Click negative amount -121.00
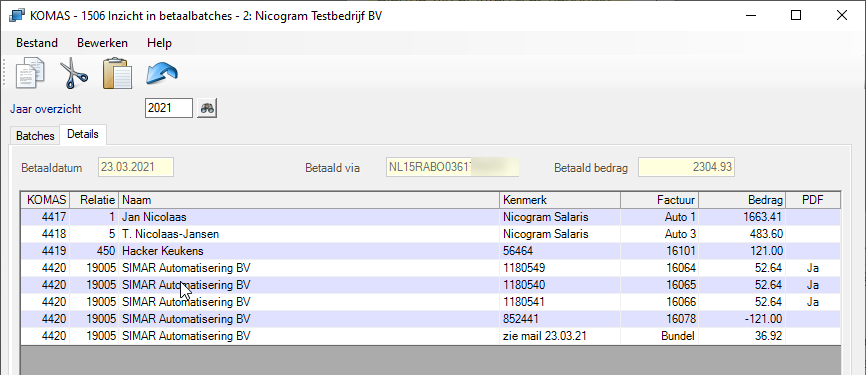Viewport: 866px width, 375px height. [x=764, y=319]
